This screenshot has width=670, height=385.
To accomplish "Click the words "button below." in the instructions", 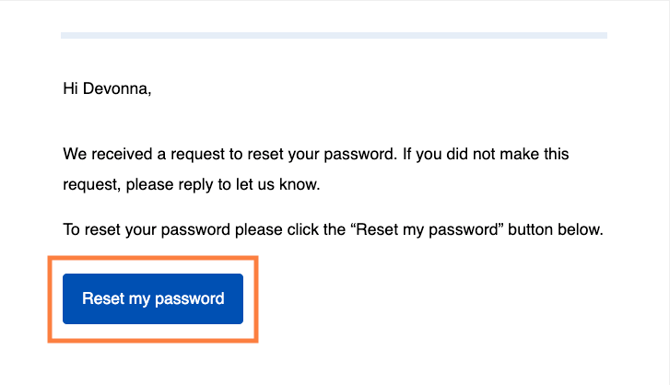I will pyautogui.click(x=555, y=229).
